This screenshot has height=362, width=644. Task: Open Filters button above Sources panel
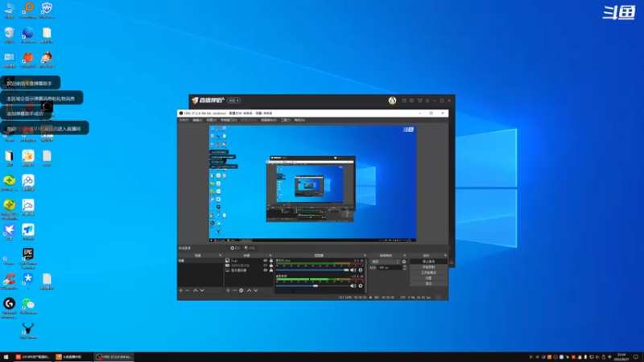250,248
